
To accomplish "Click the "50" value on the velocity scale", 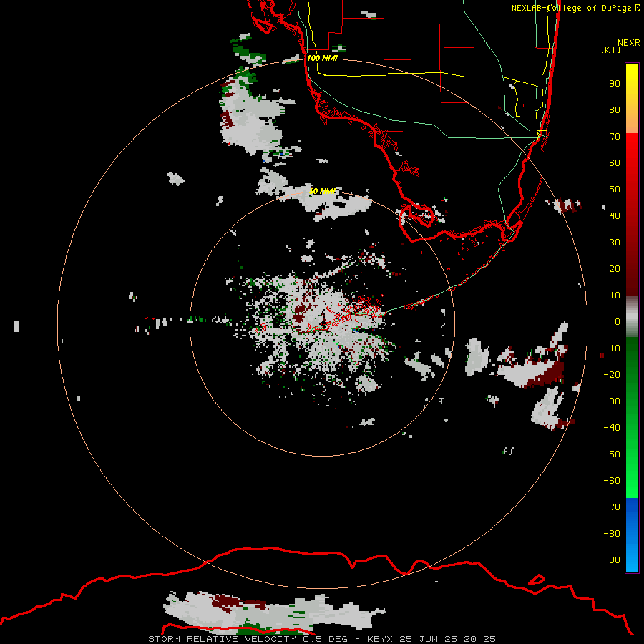I will (615, 190).
